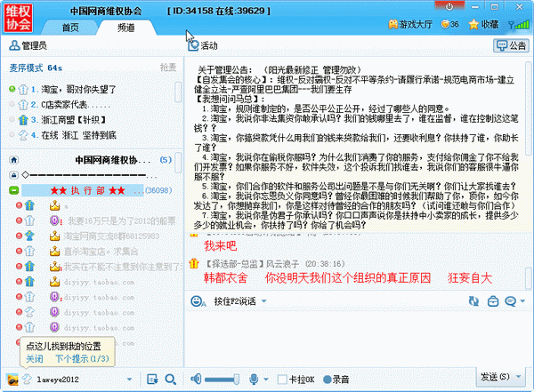The height and width of the screenshot is (392, 534).
Task: Select user 直杀淘宝店，求集合
Action: [101, 252]
